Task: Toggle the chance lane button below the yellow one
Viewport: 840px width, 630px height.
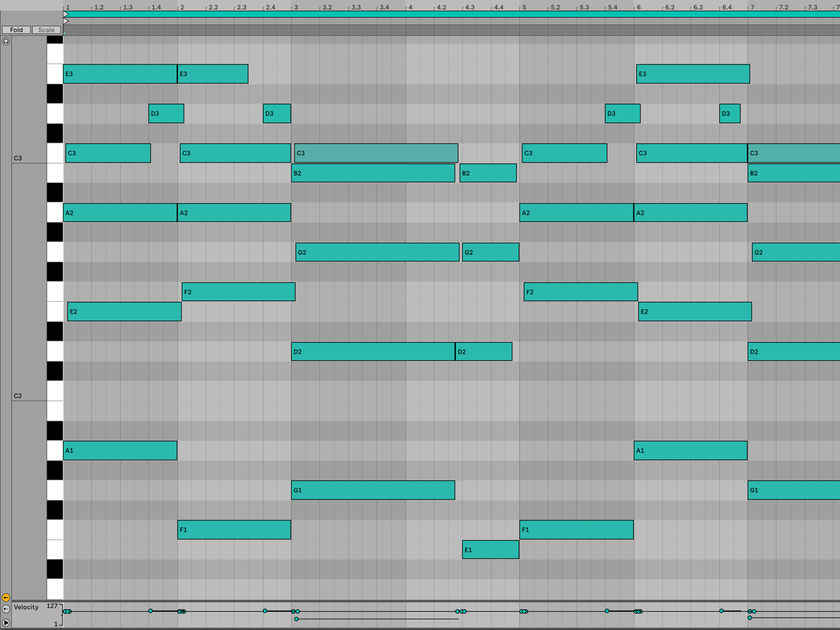Action: 6,609
